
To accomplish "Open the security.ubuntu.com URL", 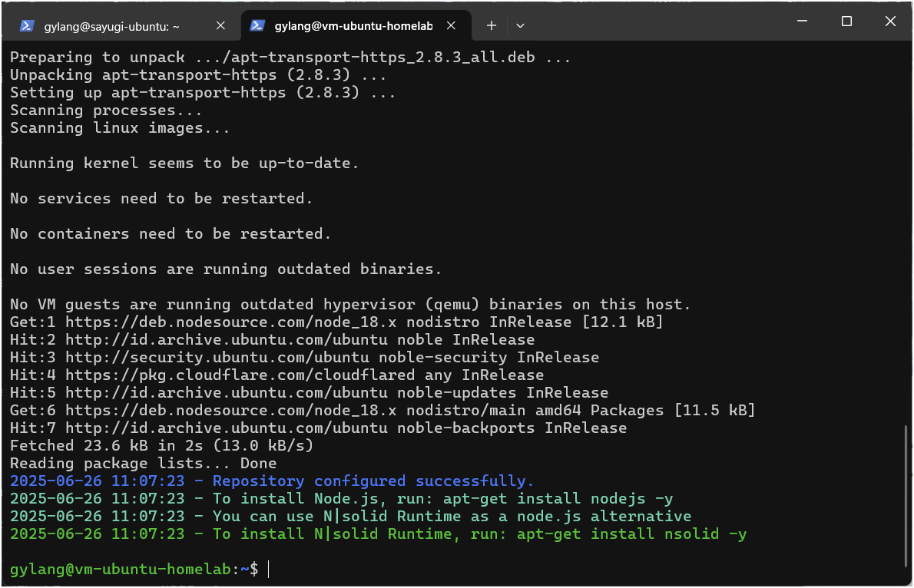I will 227,358.
